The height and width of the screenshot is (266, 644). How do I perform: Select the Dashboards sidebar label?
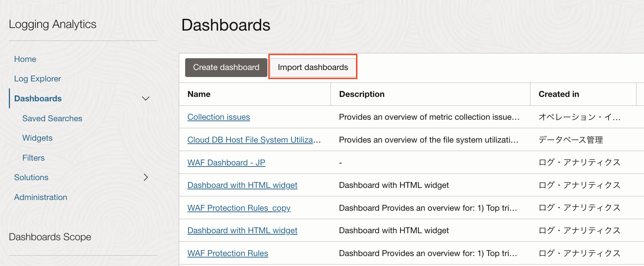point(38,98)
